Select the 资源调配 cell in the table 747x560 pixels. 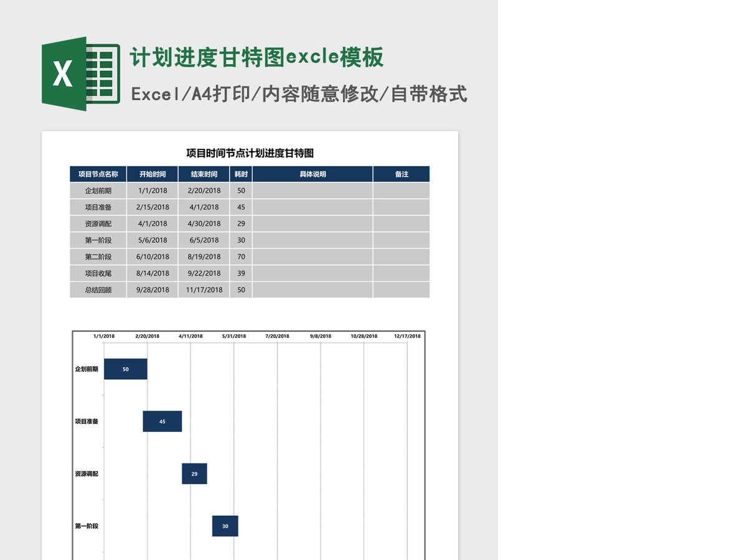98,224
